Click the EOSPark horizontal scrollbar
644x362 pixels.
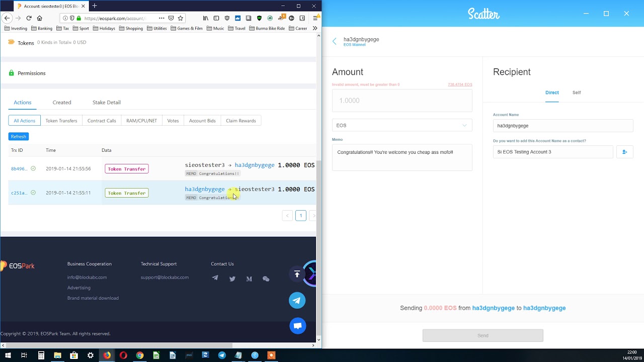[119, 345]
